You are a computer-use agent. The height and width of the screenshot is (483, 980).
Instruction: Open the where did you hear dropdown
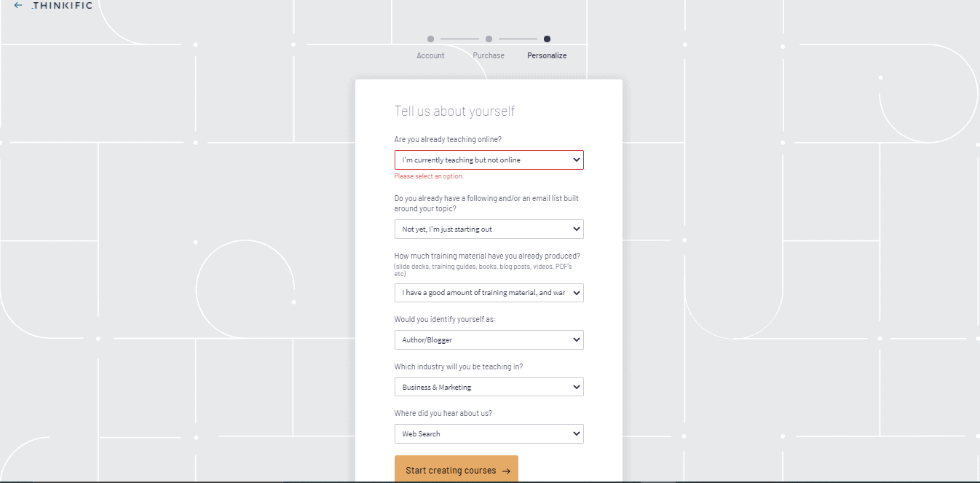[489, 433]
